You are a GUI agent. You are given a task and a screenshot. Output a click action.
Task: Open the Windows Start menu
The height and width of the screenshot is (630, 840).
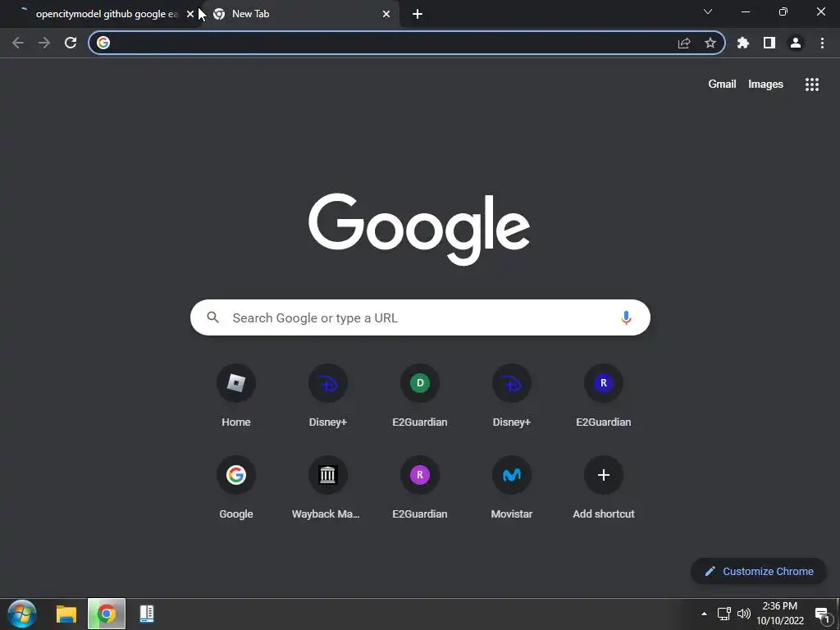coord(22,614)
